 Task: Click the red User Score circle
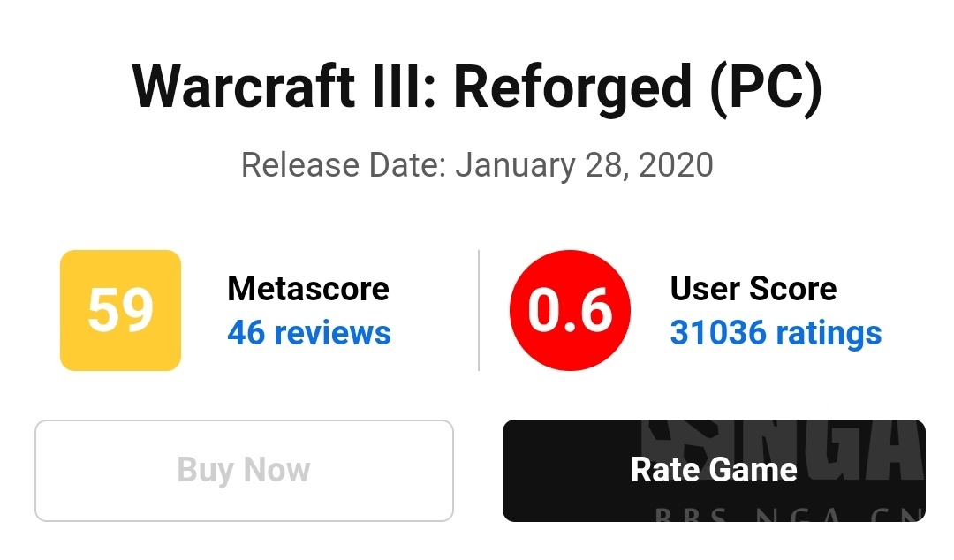(x=570, y=310)
